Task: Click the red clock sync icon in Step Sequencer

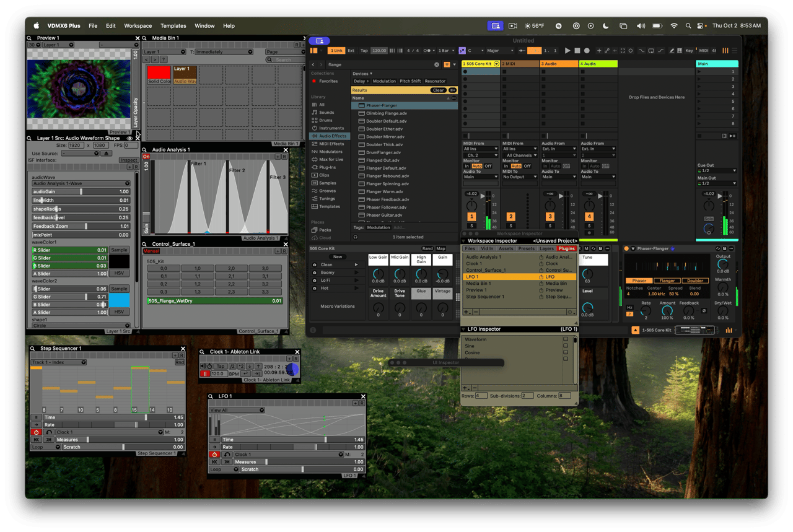Action: [36, 432]
